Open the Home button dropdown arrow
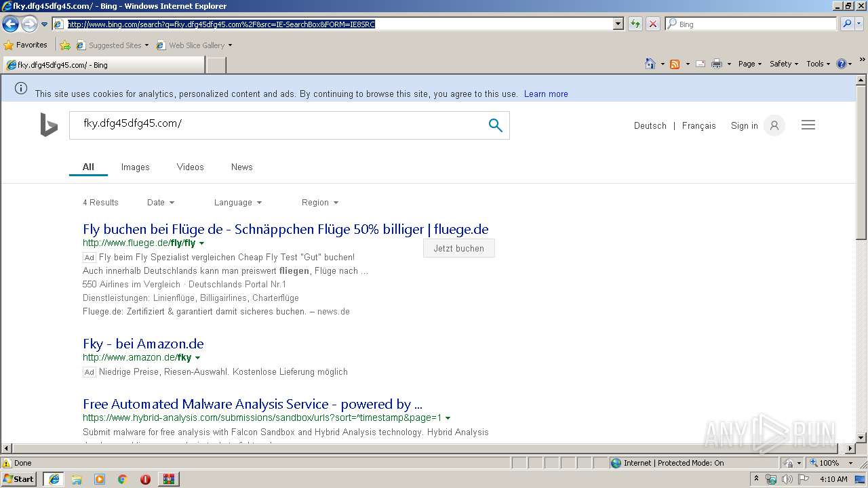Screen dimensions: 868x488 tap(663, 64)
